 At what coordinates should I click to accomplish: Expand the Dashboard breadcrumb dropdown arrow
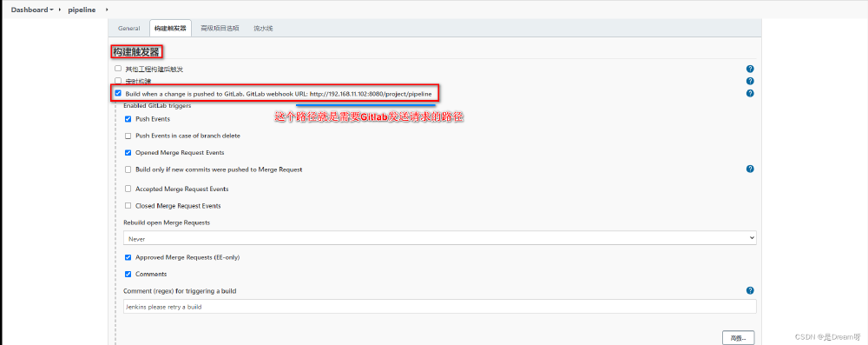[x=51, y=10]
